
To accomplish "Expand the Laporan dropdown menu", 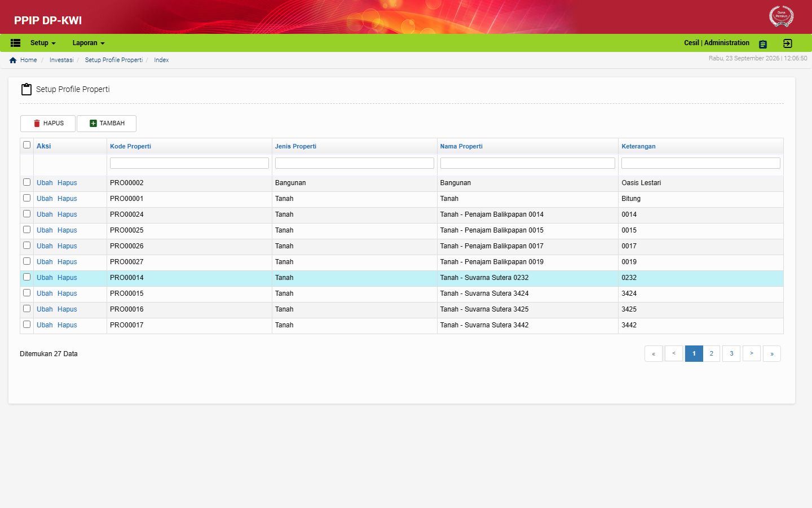I will tap(89, 43).
